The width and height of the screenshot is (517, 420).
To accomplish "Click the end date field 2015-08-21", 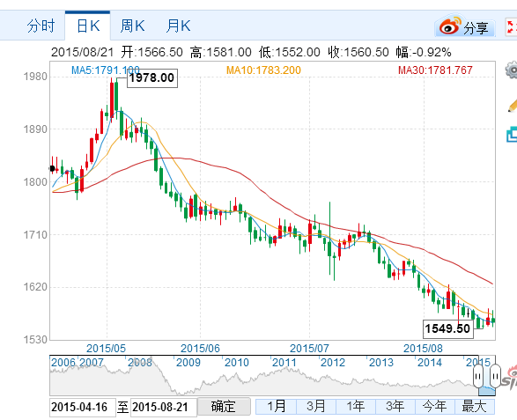I will pyautogui.click(x=164, y=407).
